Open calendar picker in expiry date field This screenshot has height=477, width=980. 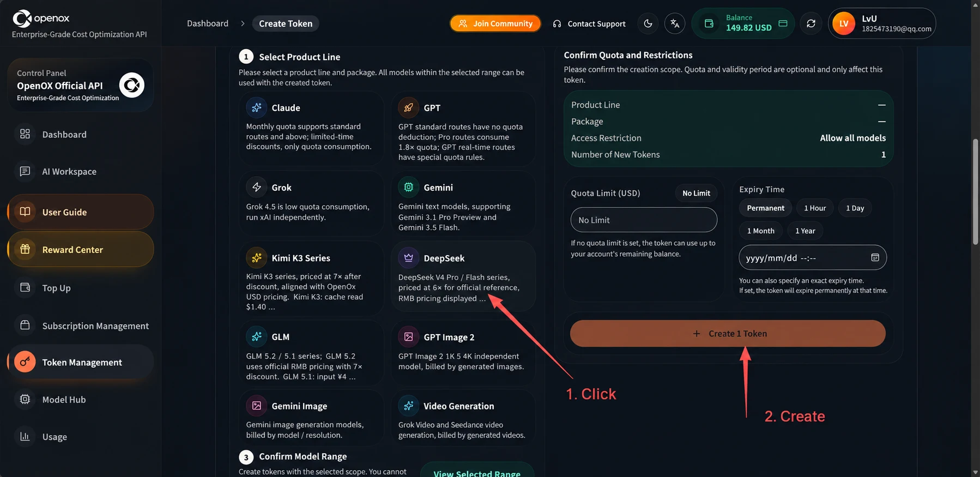pyautogui.click(x=875, y=257)
